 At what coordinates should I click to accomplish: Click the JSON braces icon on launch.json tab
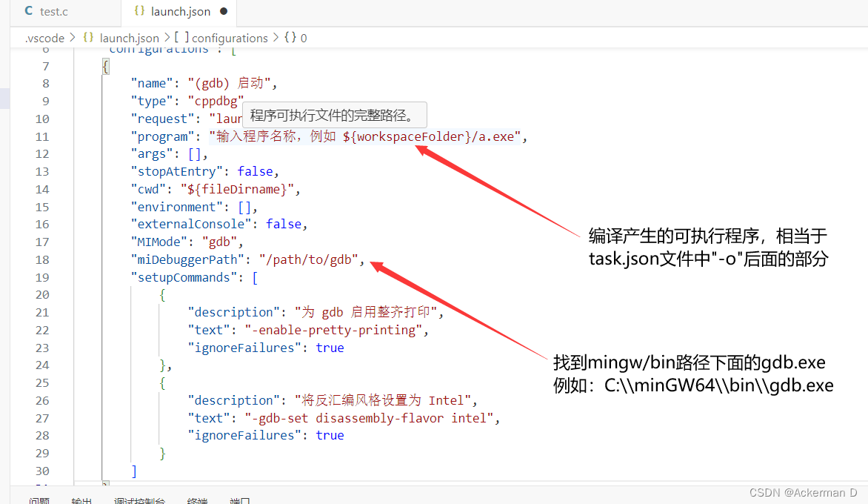pos(139,12)
